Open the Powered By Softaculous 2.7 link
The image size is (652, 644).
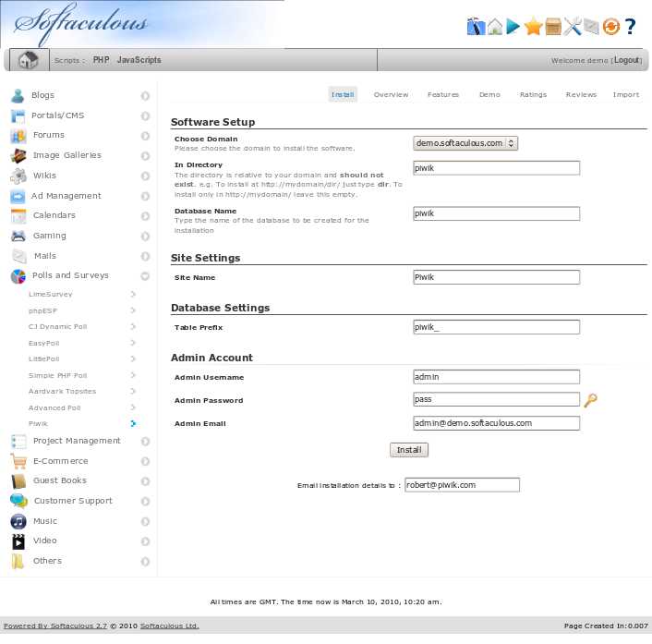click(x=55, y=626)
